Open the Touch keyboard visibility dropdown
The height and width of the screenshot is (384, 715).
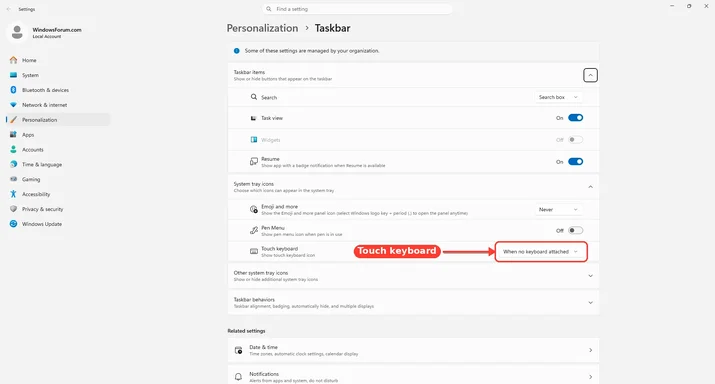[x=541, y=252]
